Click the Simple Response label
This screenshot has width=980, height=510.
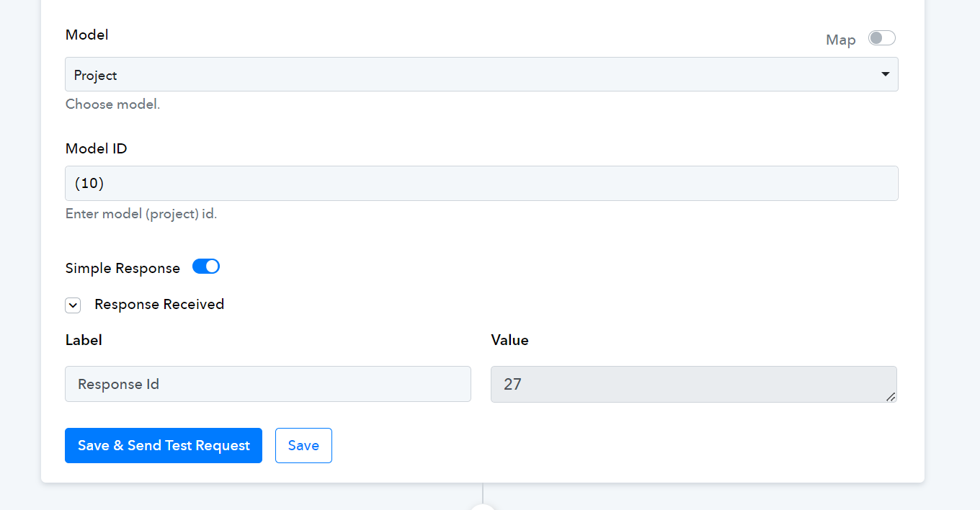coord(122,268)
